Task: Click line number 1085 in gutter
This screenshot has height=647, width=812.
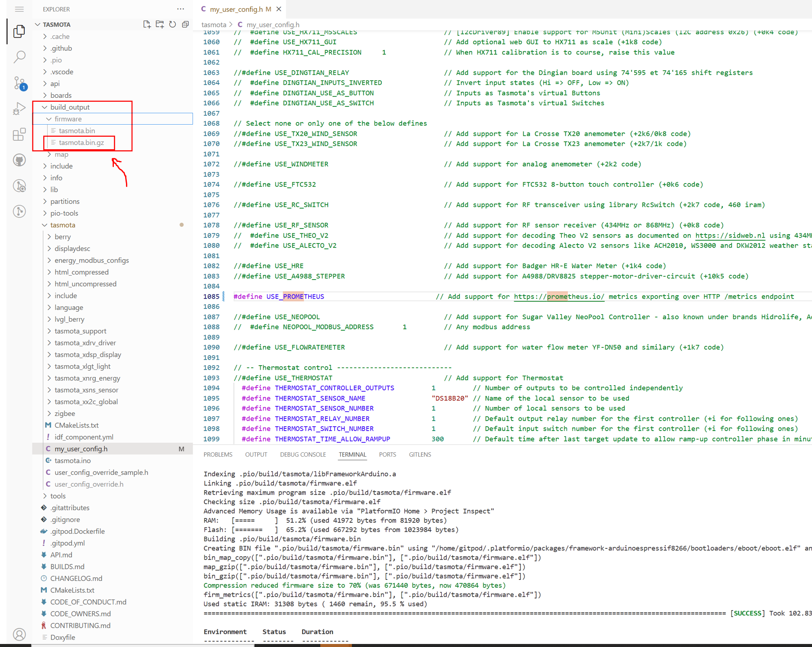Action: coord(211,296)
